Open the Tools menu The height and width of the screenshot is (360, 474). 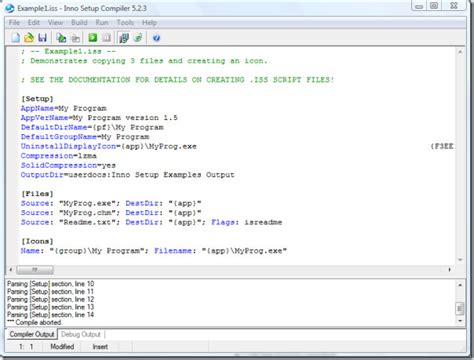click(125, 23)
